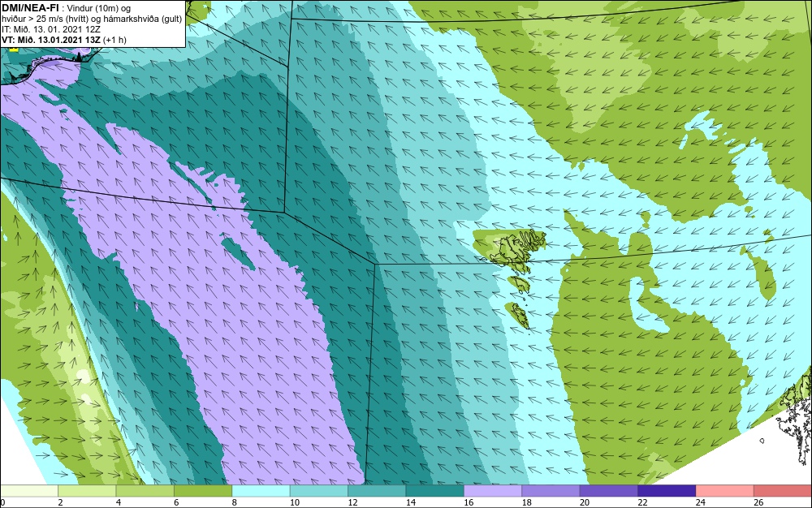Viewport: 812px width, 508px height.
Task: Click the 2–4 m/s light green legend swatch
Action: [87, 491]
